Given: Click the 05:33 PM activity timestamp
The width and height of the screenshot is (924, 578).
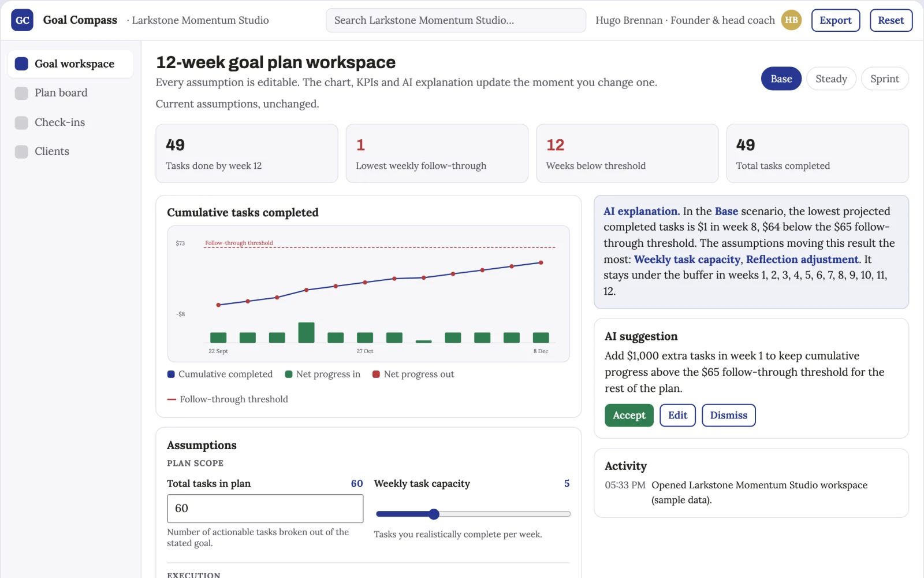Looking at the screenshot, I should [625, 485].
